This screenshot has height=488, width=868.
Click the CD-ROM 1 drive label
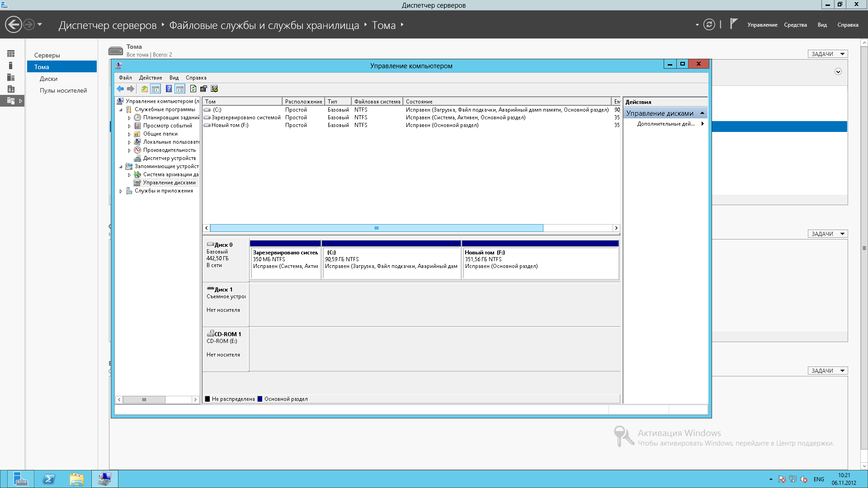pos(225,349)
